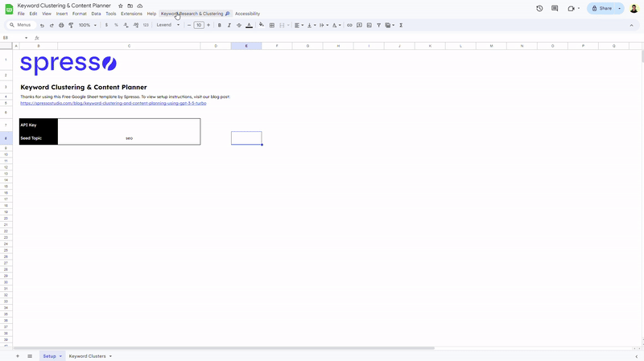The width and height of the screenshot is (644, 361).
Task: Open vertical align dropdown
Action: pyautogui.click(x=312, y=26)
